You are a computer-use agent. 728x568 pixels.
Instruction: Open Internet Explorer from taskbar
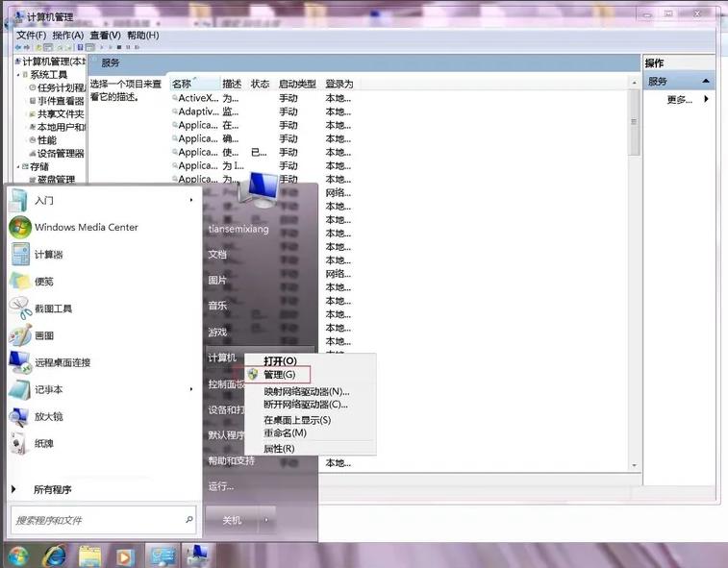[54, 556]
